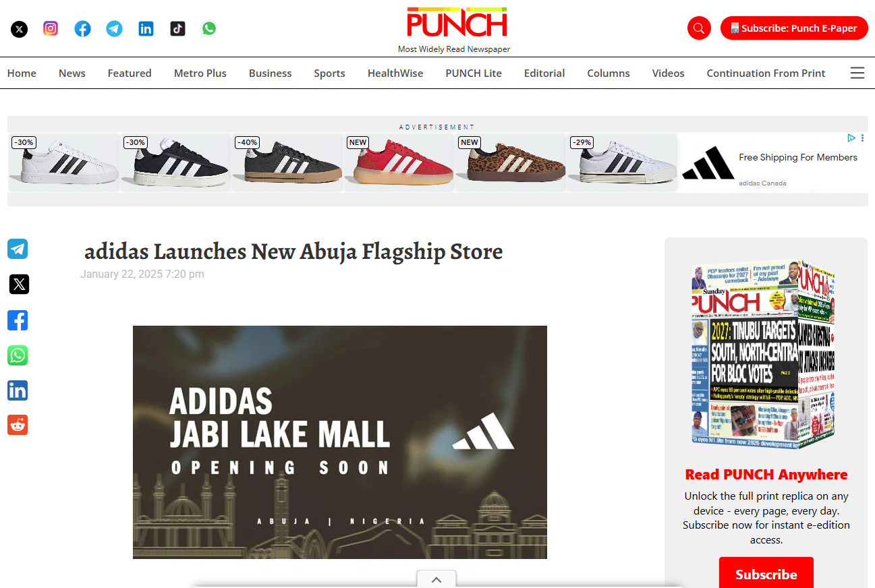875x588 pixels.
Task: Open the hamburger menu in navigation bar
Action: [x=857, y=73]
